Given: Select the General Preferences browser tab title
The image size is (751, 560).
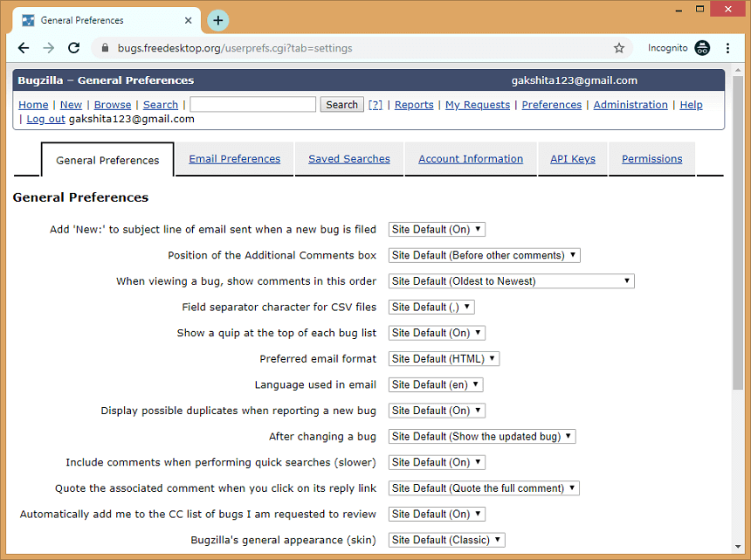Looking at the screenshot, I should (x=82, y=21).
